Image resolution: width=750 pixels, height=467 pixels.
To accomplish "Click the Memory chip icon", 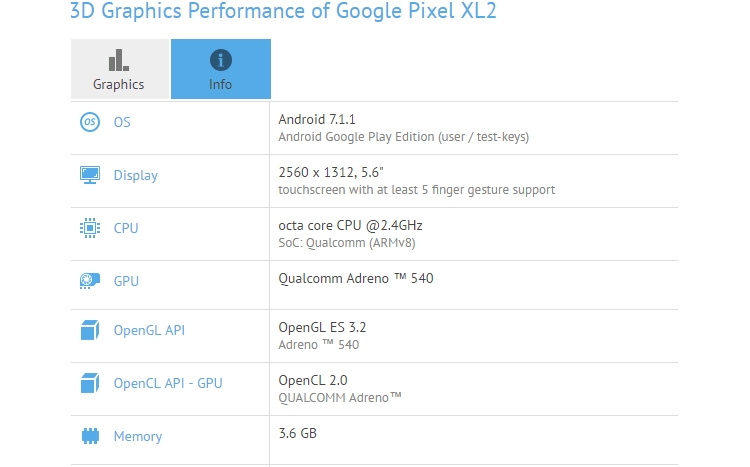I will [x=90, y=436].
